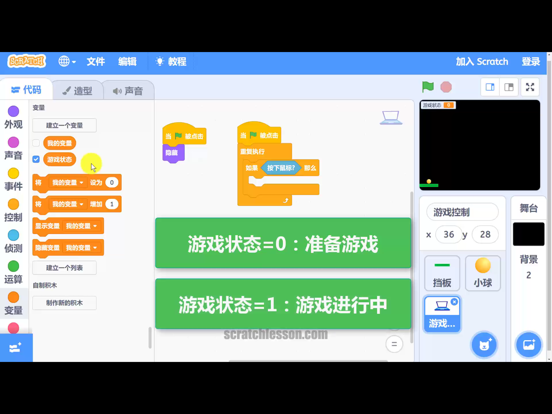
Task: Select the 小球 sprite thumbnail
Action: [x=483, y=273]
